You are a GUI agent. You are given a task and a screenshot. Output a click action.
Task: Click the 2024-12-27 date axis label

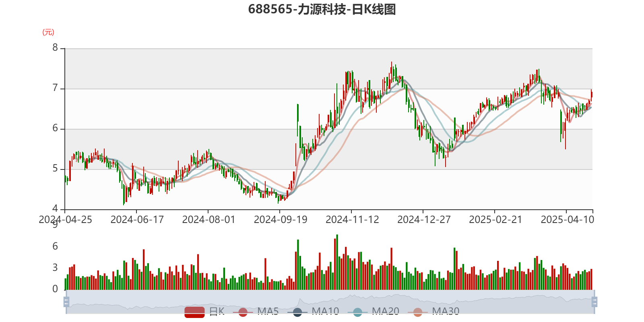(x=424, y=220)
